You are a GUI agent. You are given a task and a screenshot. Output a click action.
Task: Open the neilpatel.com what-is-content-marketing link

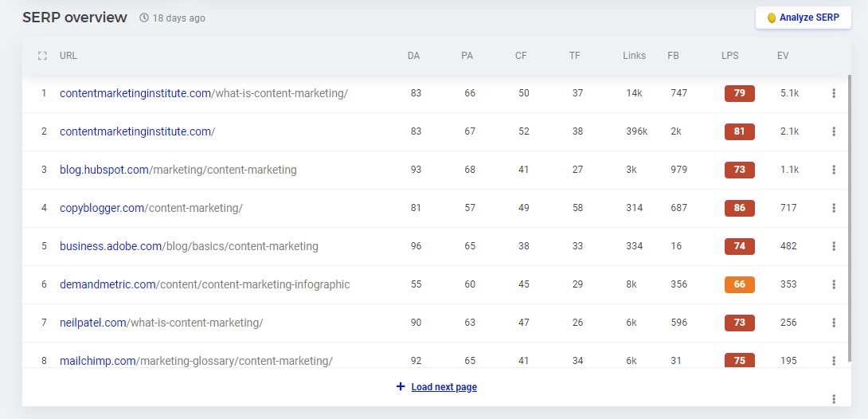[x=161, y=323]
